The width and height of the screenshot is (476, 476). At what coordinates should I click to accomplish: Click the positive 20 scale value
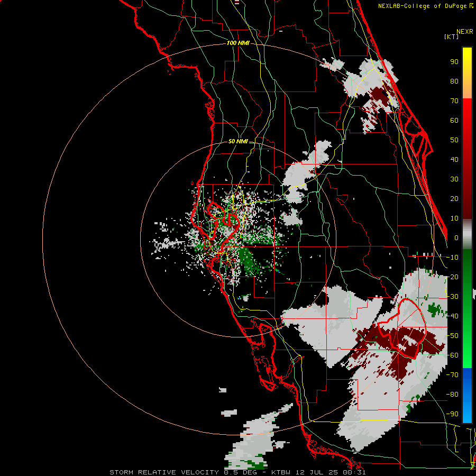pos(454,199)
